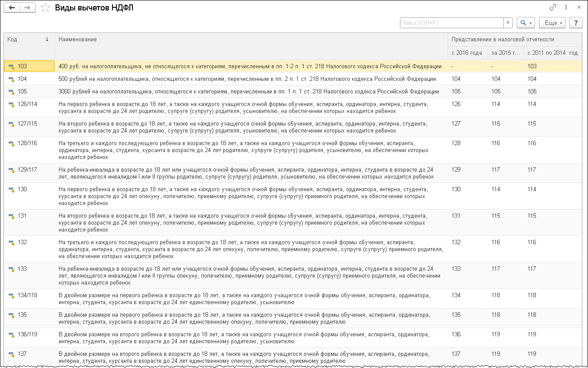Close the Виды вычетов НДФЛ window
Image resolution: width=588 pixels, height=368 pixels.
(578, 7)
